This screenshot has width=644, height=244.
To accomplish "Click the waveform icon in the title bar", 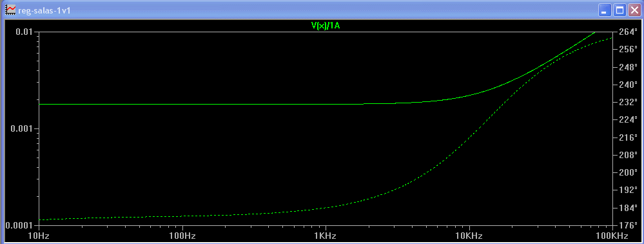I will pos(10,10).
